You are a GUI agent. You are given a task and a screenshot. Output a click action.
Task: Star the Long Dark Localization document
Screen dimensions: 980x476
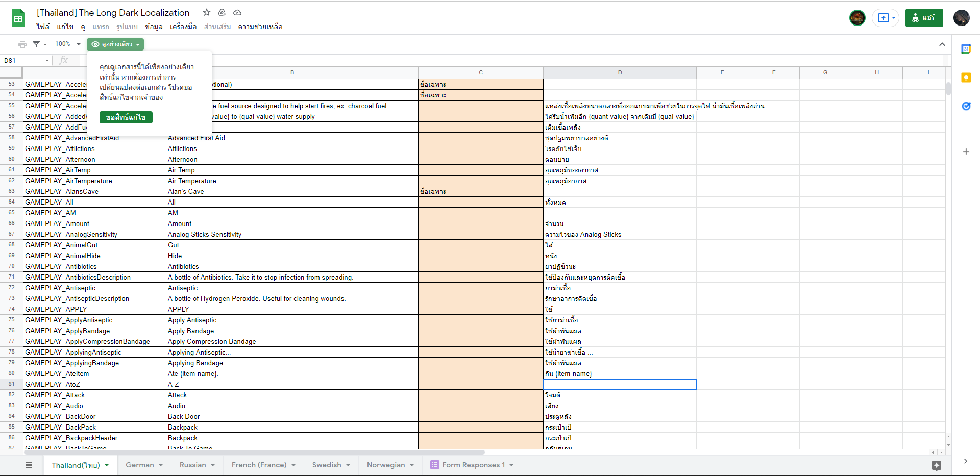point(207,12)
